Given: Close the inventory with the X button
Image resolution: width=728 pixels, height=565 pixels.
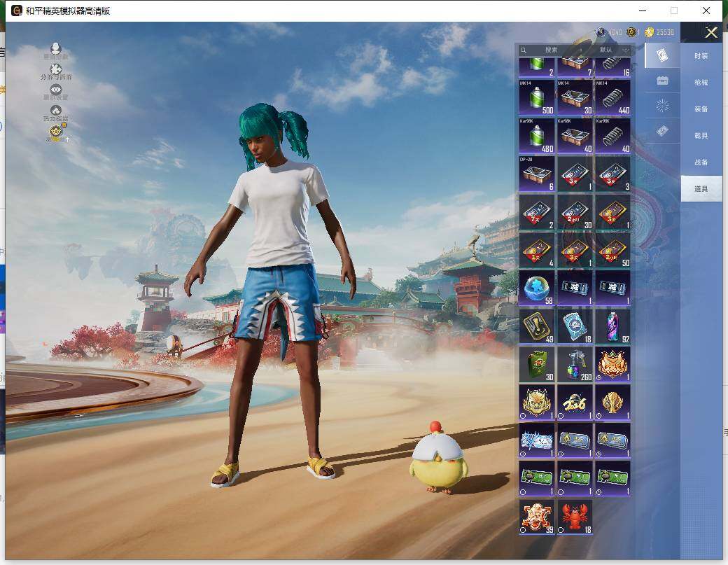Looking at the screenshot, I should click(711, 33).
